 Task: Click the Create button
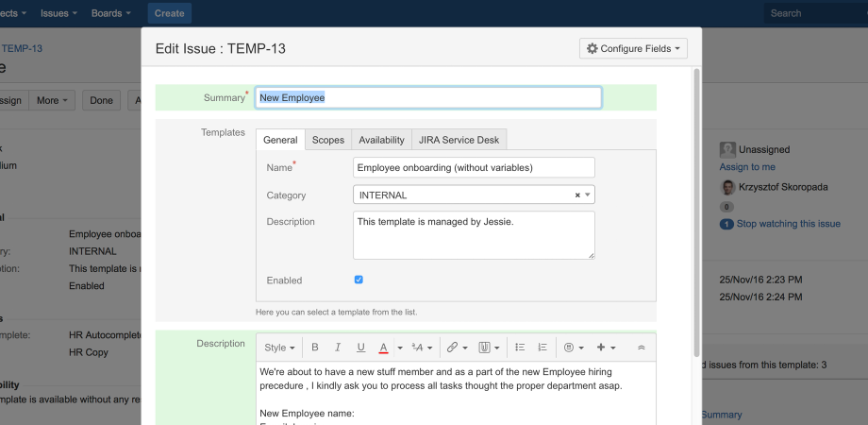click(x=170, y=13)
